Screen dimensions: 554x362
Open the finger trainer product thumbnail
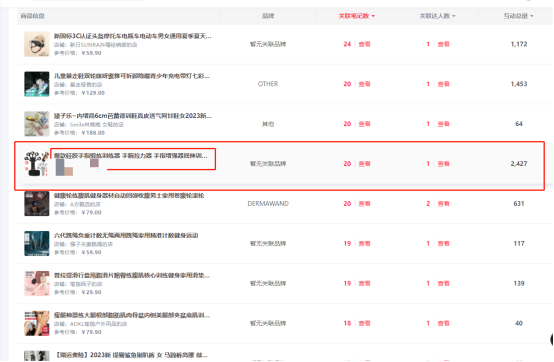pyautogui.click(x=37, y=164)
